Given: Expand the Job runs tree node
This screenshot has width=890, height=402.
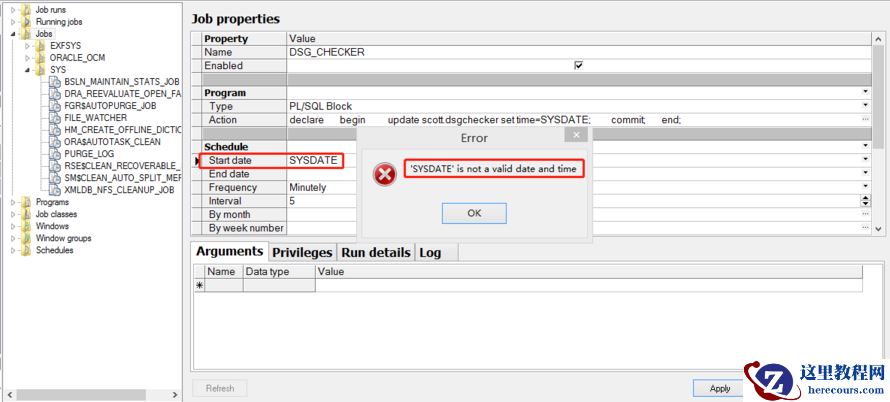Looking at the screenshot, I should (x=13, y=10).
